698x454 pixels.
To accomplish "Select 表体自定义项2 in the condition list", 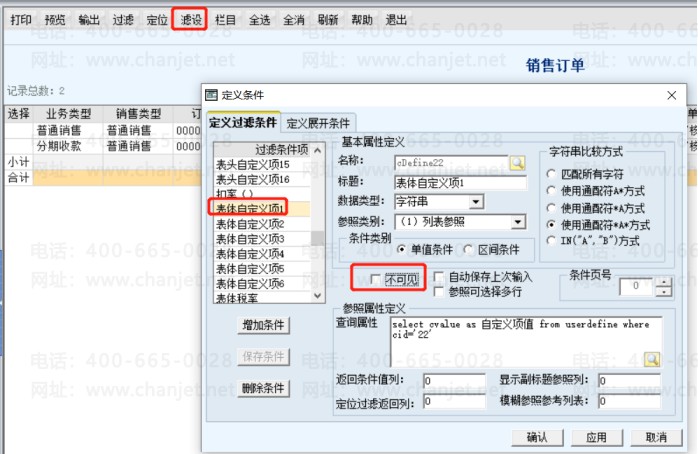I will [262, 224].
